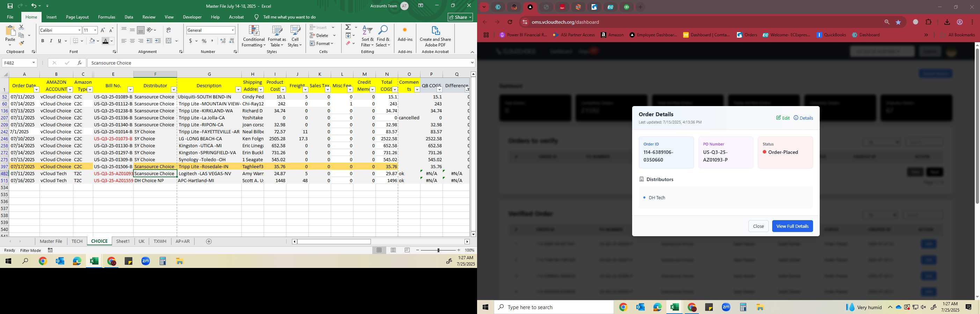This screenshot has width=980, height=314.
Task: Switch to Master File worksheet tab
Action: (51, 241)
